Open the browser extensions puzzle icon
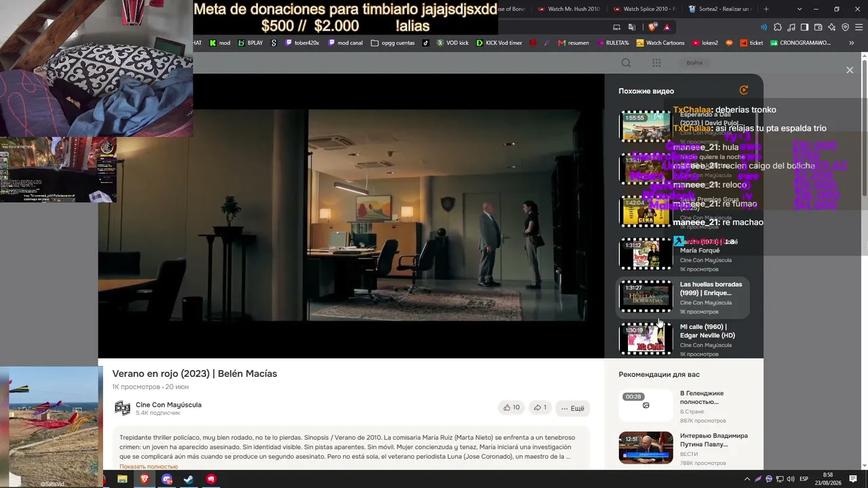 click(777, 27)
